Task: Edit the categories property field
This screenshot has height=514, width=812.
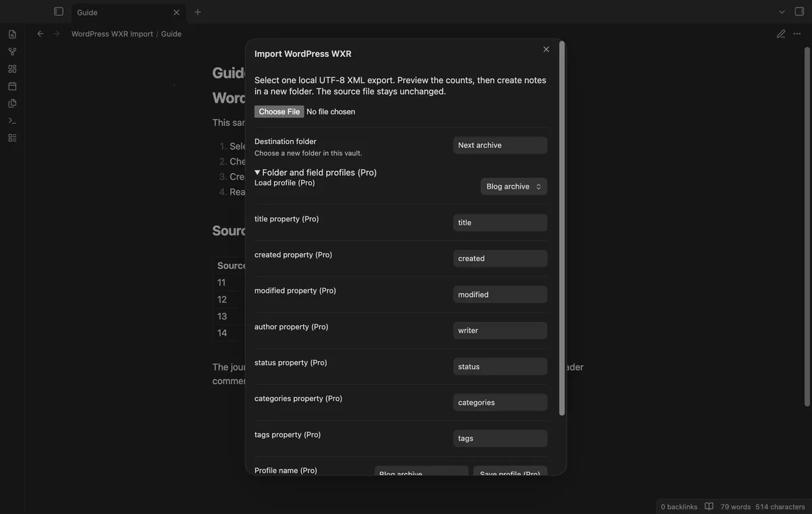Action: coord(500,402)
